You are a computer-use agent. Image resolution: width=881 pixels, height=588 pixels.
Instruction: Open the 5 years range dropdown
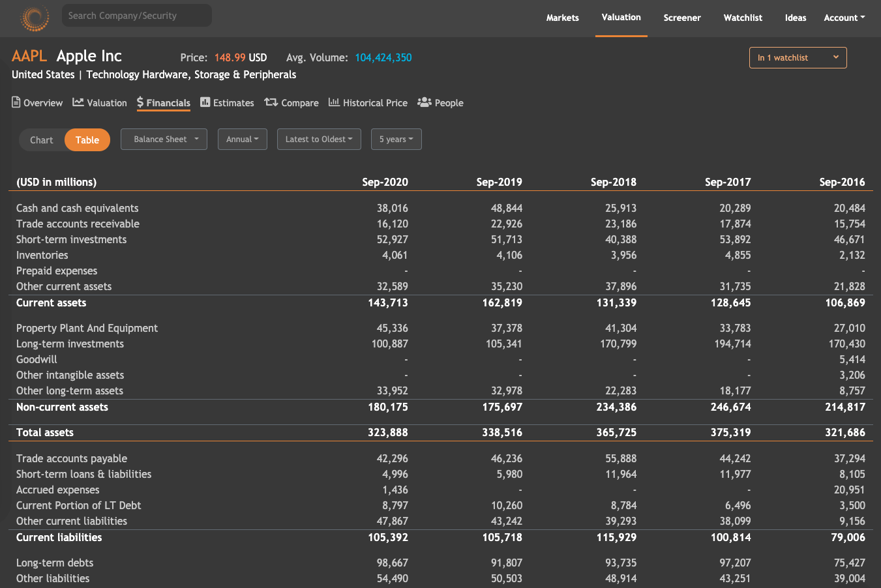pos(396,139)
